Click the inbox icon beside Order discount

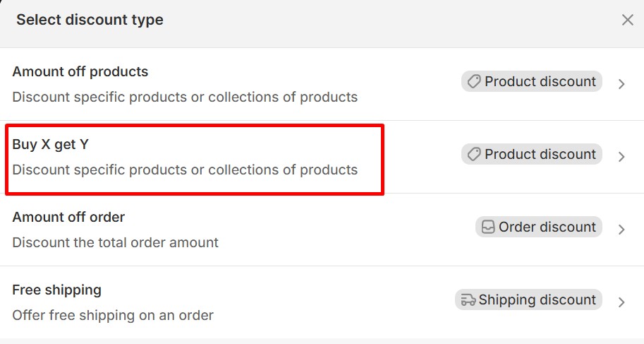488,227
